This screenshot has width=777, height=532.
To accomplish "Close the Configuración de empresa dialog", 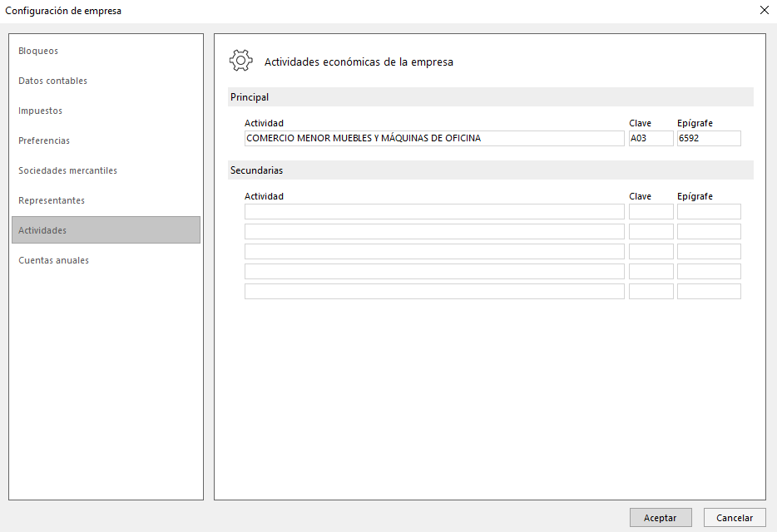I will tap(765, 11).
